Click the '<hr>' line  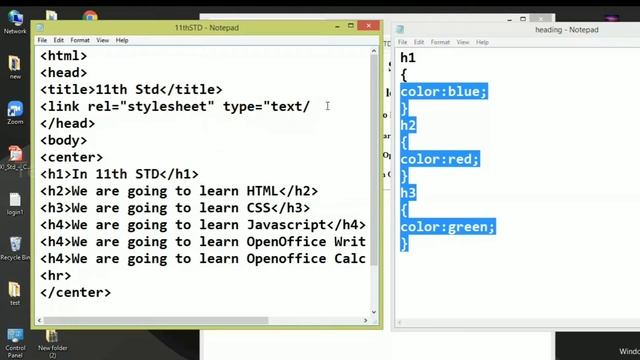[56, 276]
